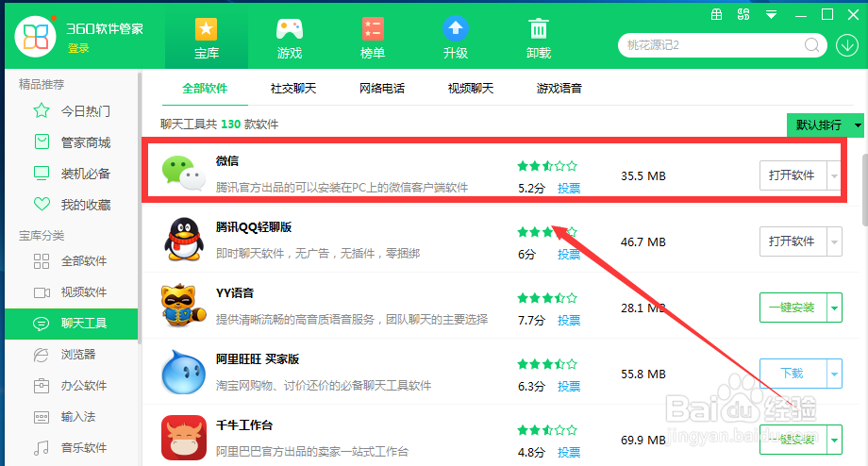Select 浏览器 category in the sidebar
The width and height of the screenshot is (868, 466).
click(71, 354)
